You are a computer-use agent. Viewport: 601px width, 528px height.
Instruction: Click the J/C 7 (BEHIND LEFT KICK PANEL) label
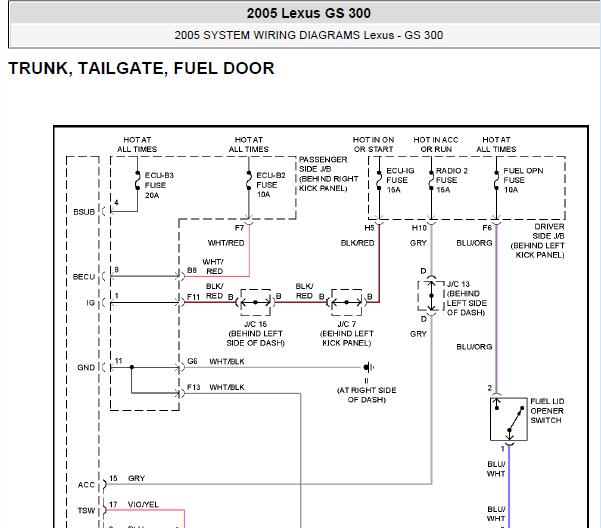click(x=347, y=333)
